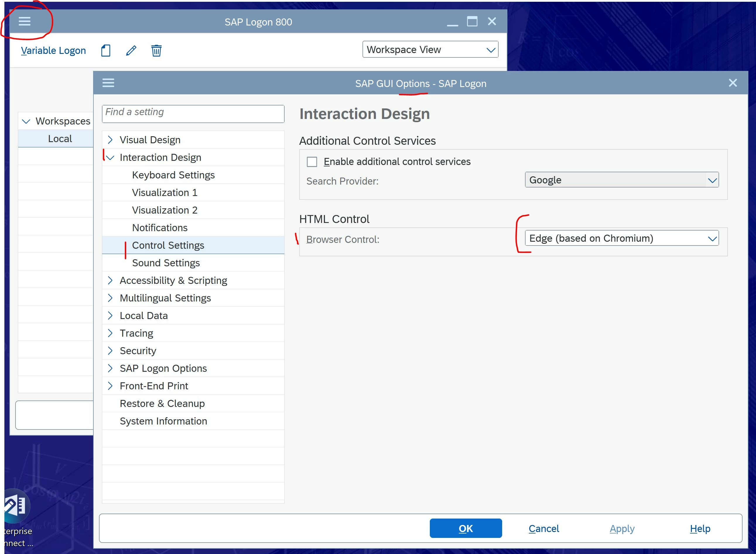This screenshot has width=756, height=554.
Task: Click the new connection document icon
Action: [106, 51]
